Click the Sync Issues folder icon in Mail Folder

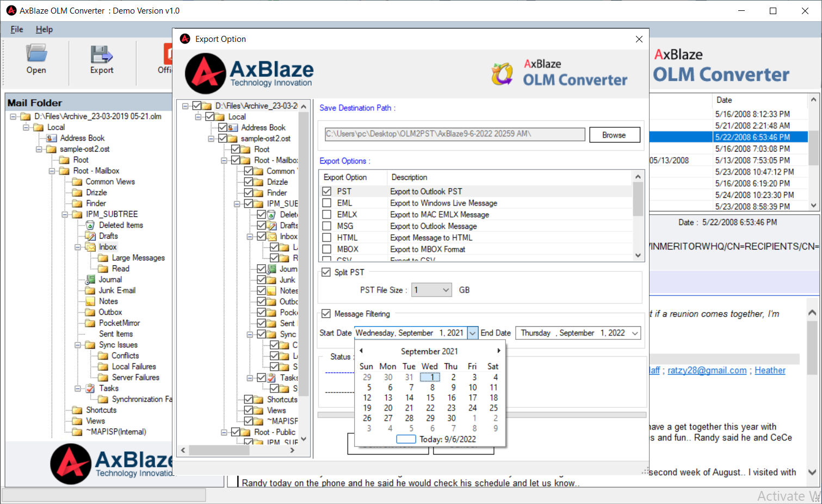tap(90, 345)
